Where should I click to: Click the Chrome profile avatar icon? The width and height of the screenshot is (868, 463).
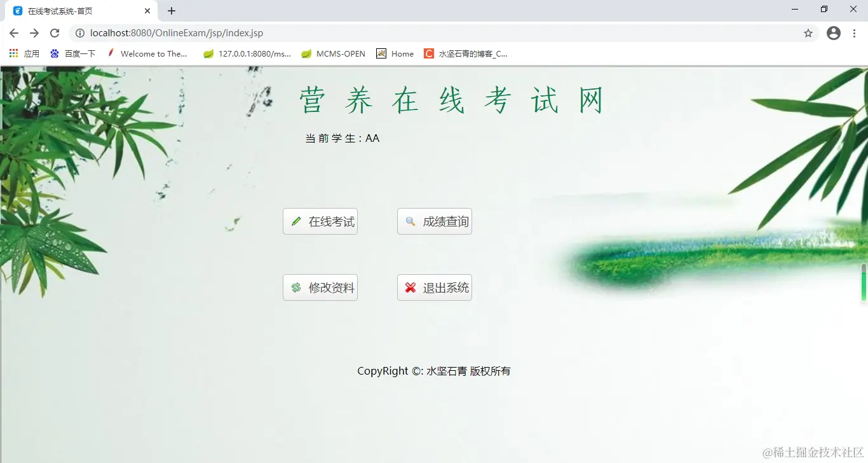(x=833, y=33)
